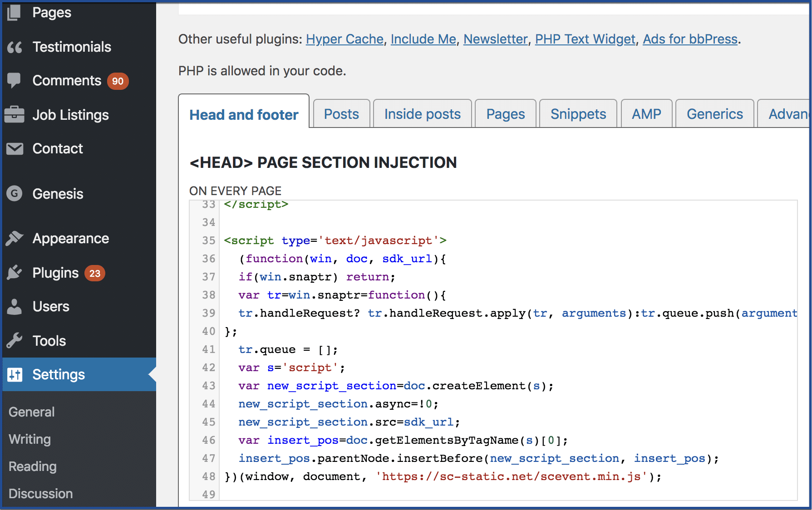This screenshot has height=510, width=812.
Task: Click 'if(win.snaptr) return;' line
Action: coord(317,277)
